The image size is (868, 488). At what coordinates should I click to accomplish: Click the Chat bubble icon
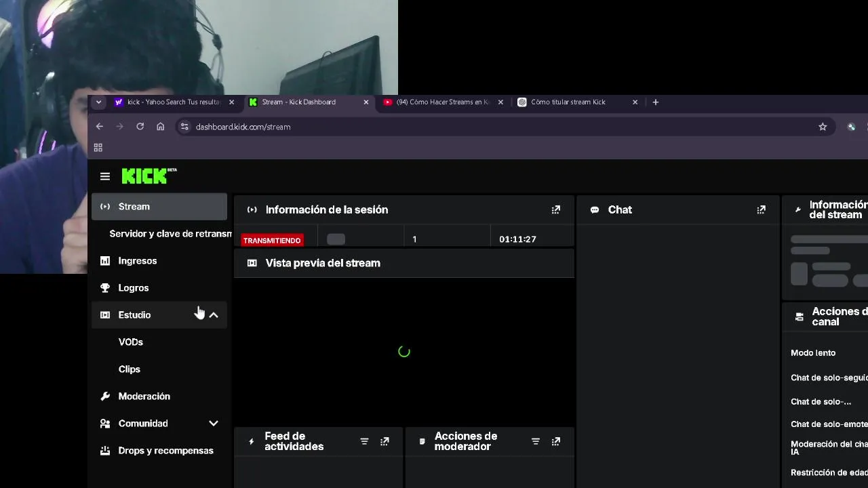595,210
